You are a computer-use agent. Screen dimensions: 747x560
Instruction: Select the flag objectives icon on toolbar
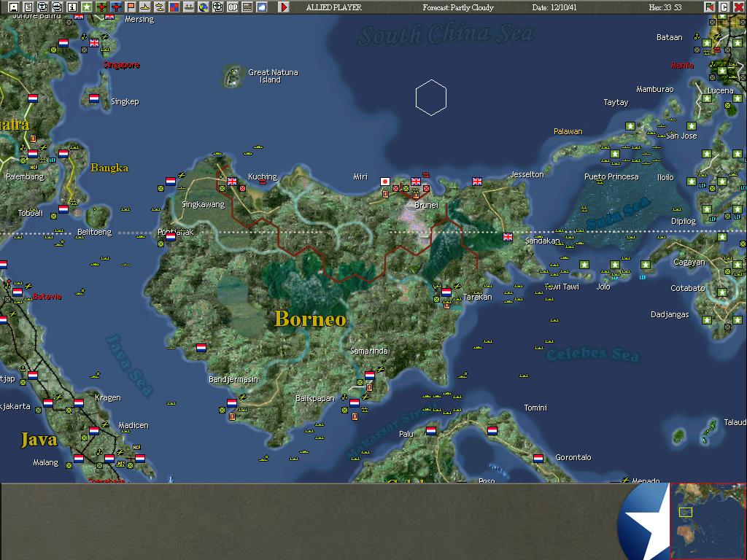point(130,6)
